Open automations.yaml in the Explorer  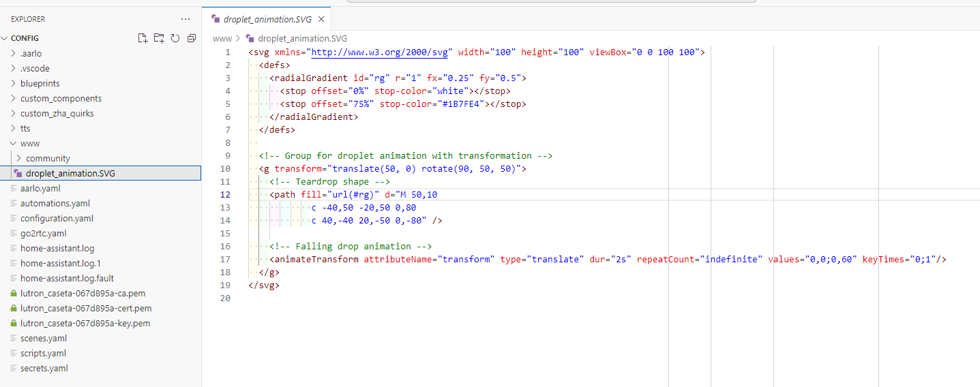coord(55,204)
